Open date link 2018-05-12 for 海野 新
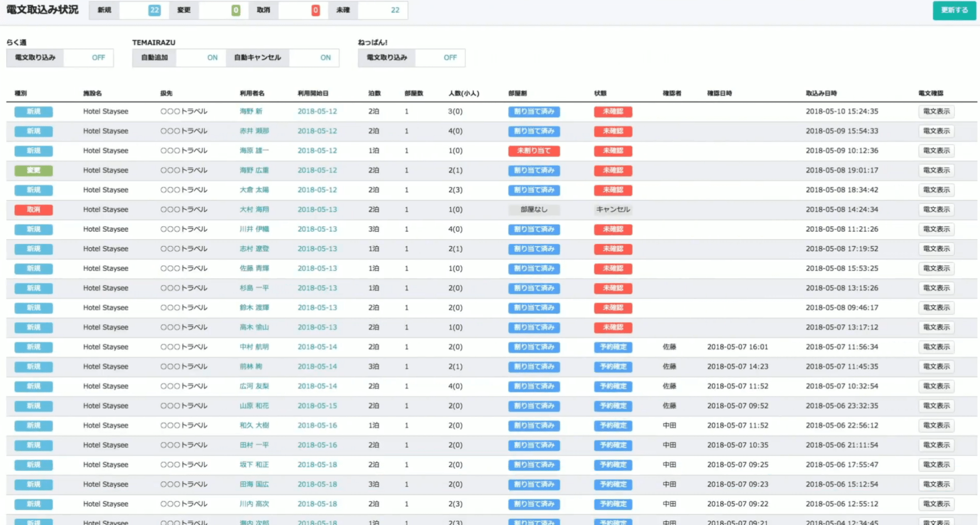The width and height of the screenshot is (980, 525). click(317, 111)
